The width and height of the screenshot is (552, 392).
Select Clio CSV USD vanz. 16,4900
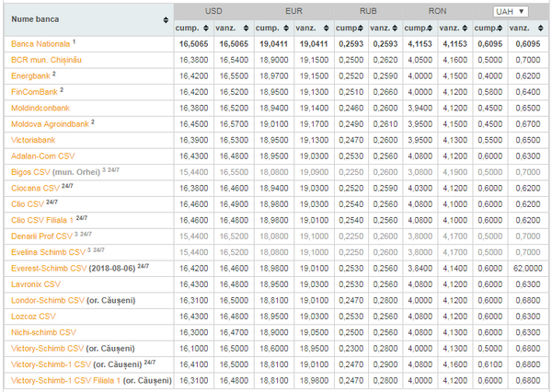234,204
